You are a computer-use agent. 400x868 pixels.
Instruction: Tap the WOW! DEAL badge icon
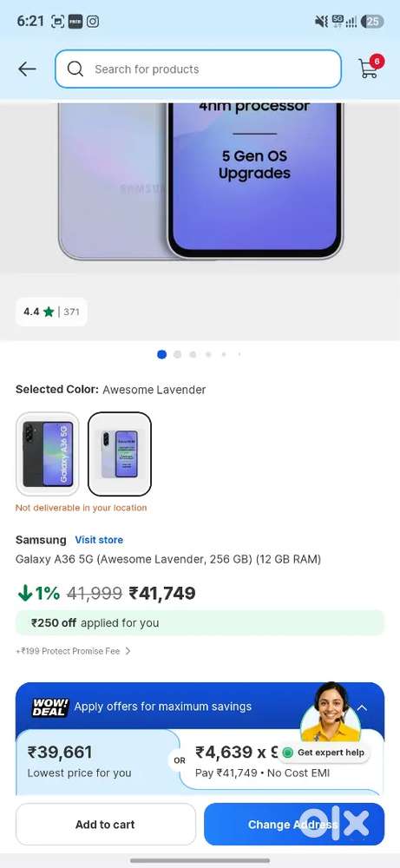(50, 707)
